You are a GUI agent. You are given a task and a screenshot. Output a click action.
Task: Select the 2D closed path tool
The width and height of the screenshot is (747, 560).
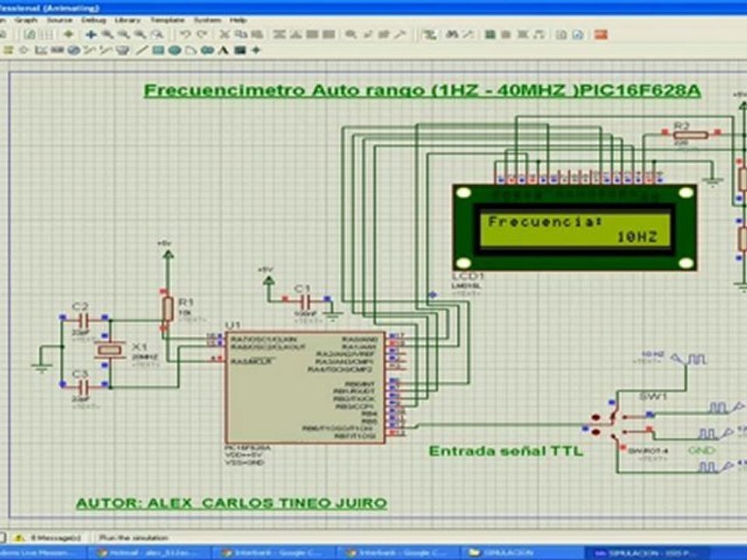pos(207,50)
